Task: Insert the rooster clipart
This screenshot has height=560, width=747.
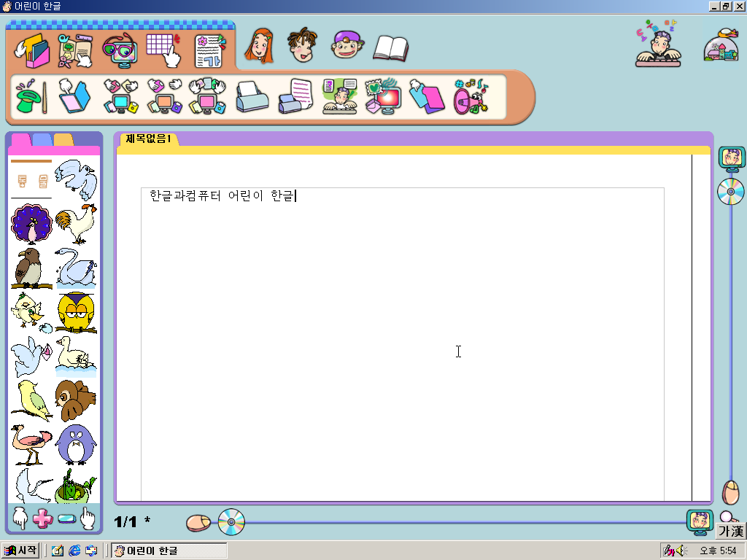Action: coord(76,223)
